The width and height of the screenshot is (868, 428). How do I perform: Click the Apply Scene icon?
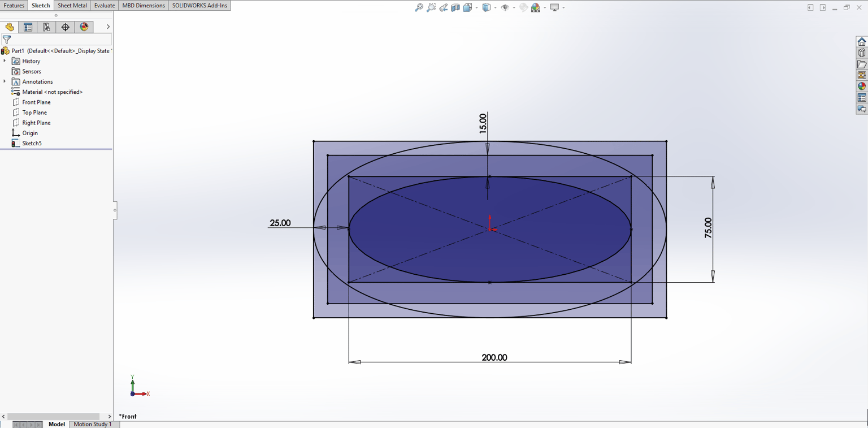point(536,7)
